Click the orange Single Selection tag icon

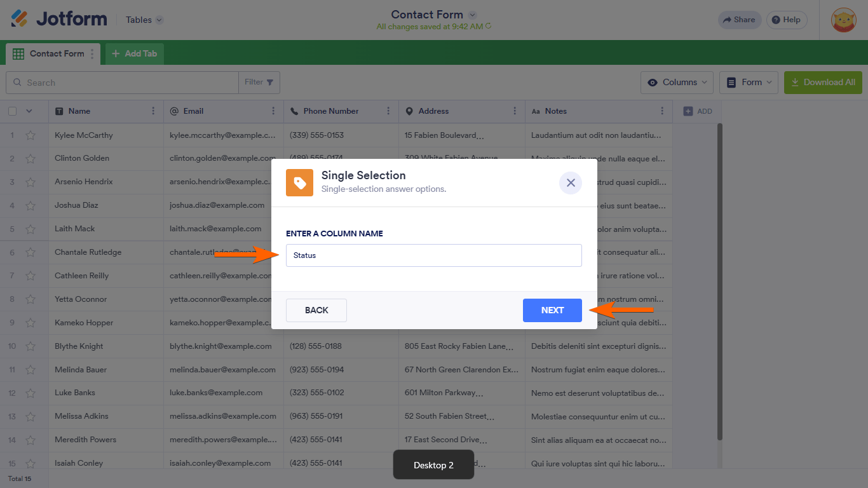[x=299, y=182]
